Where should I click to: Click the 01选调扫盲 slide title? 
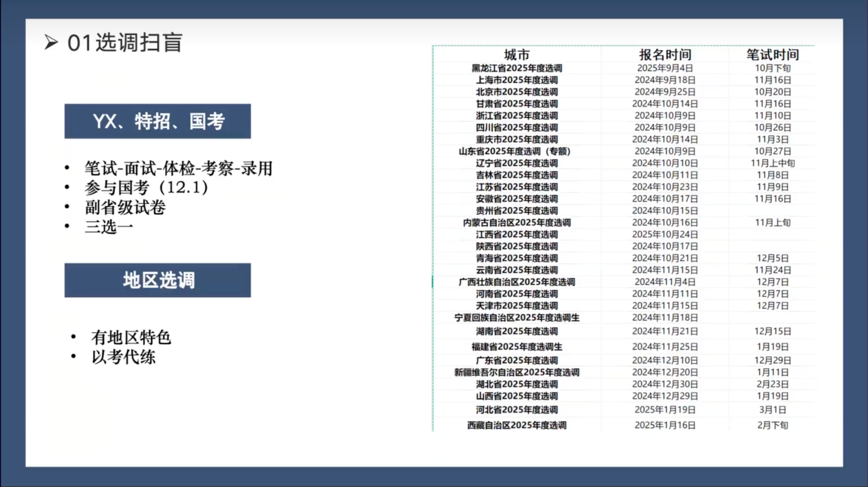[125, 43]
